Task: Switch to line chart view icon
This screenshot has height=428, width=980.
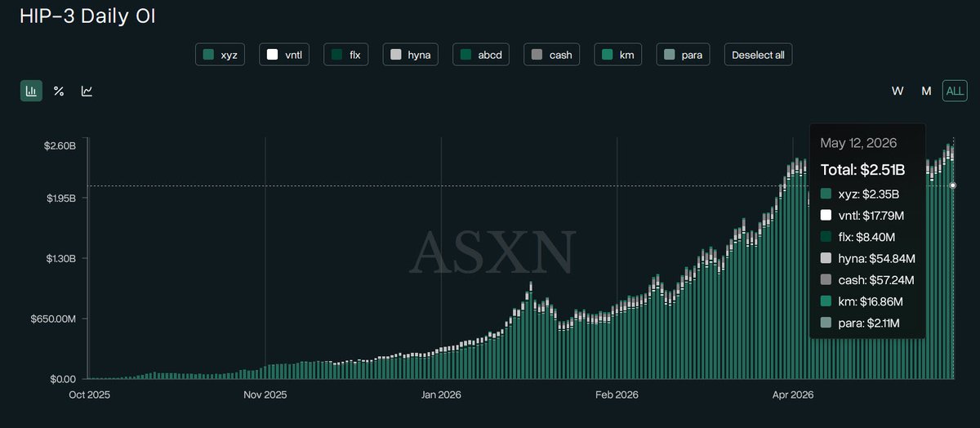Action: click(87, 91)
